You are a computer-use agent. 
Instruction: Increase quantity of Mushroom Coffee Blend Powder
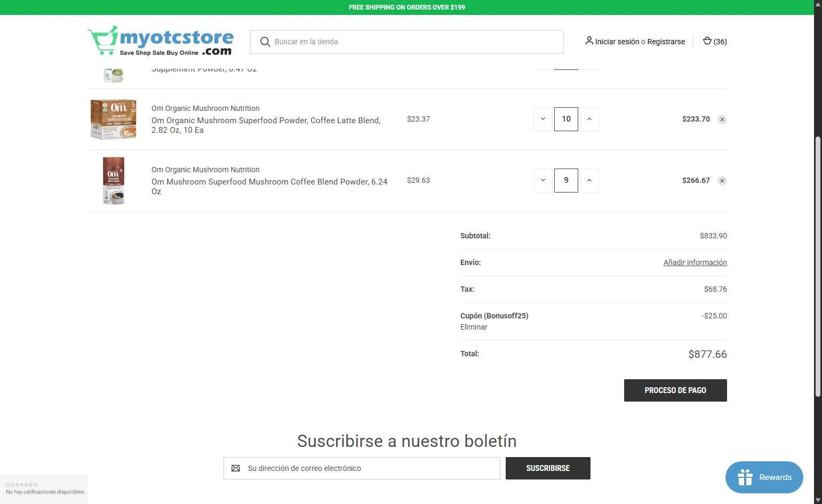pos(589,180)
